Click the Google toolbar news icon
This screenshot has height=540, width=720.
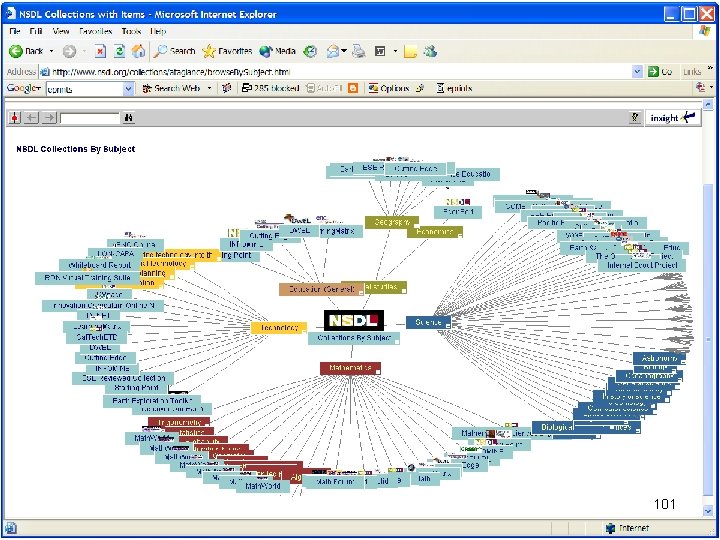pos(226,88)
